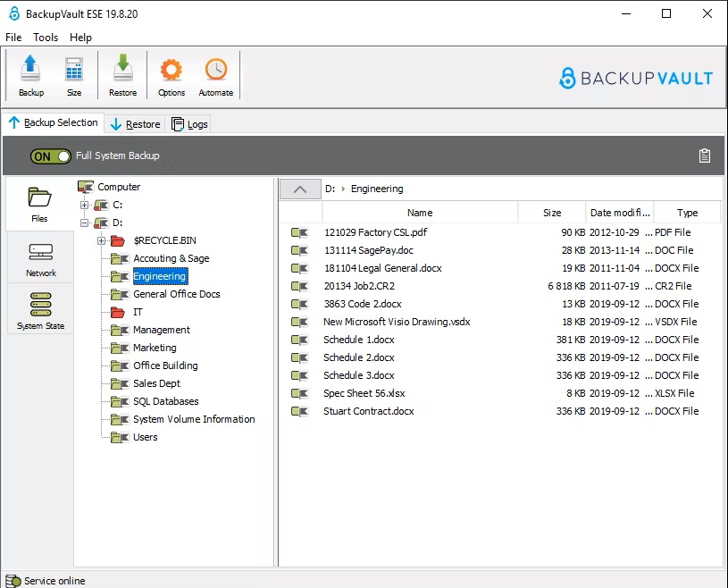Open the File menu
The image size is (728, 588).
13,38
